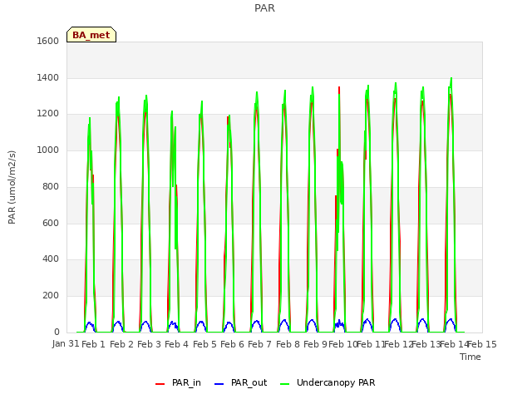Click the Feb 8 x-axis date label

[288, 344]
